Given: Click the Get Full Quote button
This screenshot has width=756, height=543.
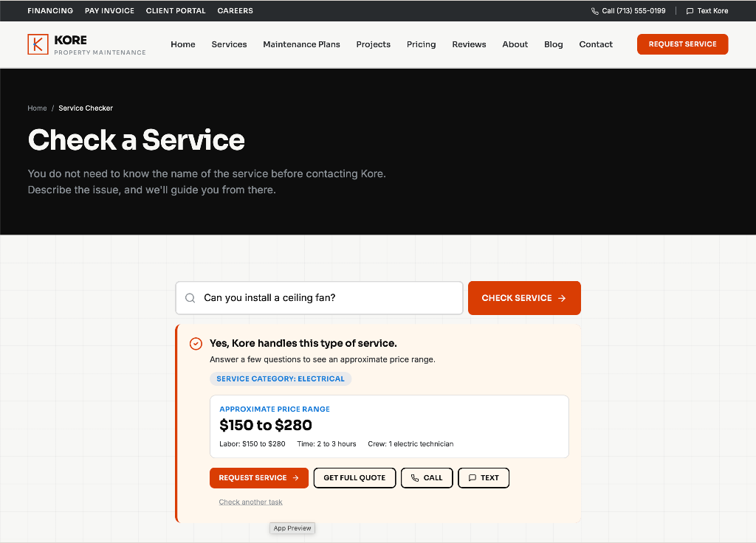Looking at the screenshot, I should (354, 478).
